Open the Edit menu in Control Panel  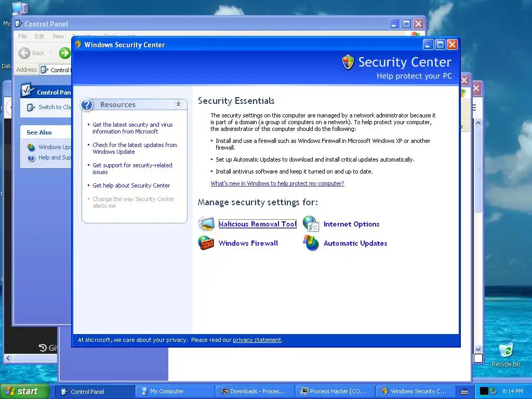coord(39,36)
